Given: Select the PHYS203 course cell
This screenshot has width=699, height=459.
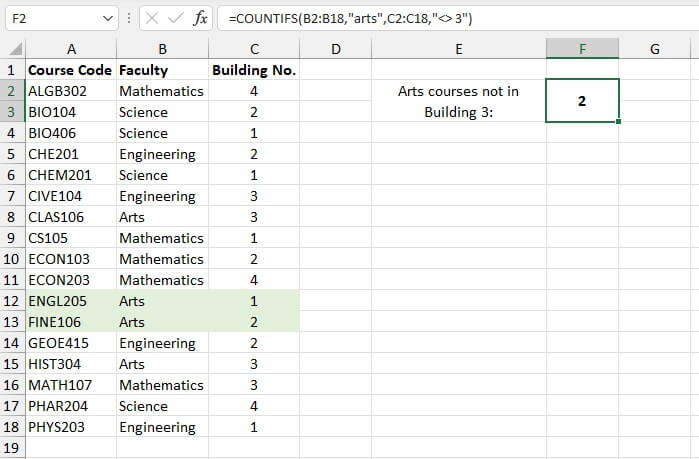Looking at the screenshot, I should pos(70,427).
